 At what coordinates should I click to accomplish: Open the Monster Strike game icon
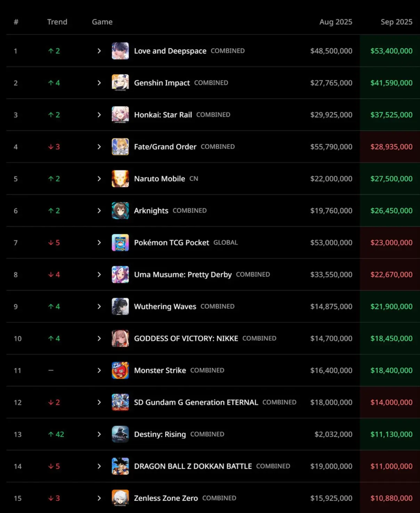(120, 370)
